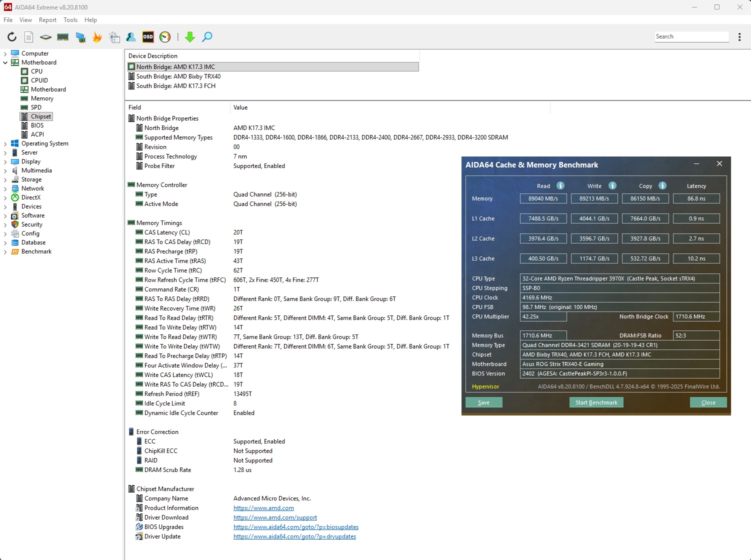Open the SPD page in the tree
Image resolution: width=751 pixels, height=560 pixels.
point(36,107)
